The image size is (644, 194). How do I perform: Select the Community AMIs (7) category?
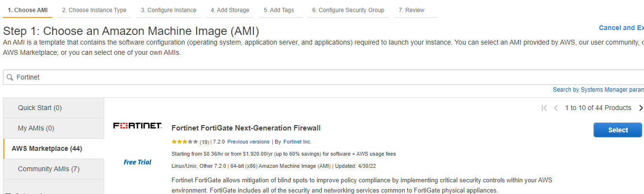pos(53,169)
